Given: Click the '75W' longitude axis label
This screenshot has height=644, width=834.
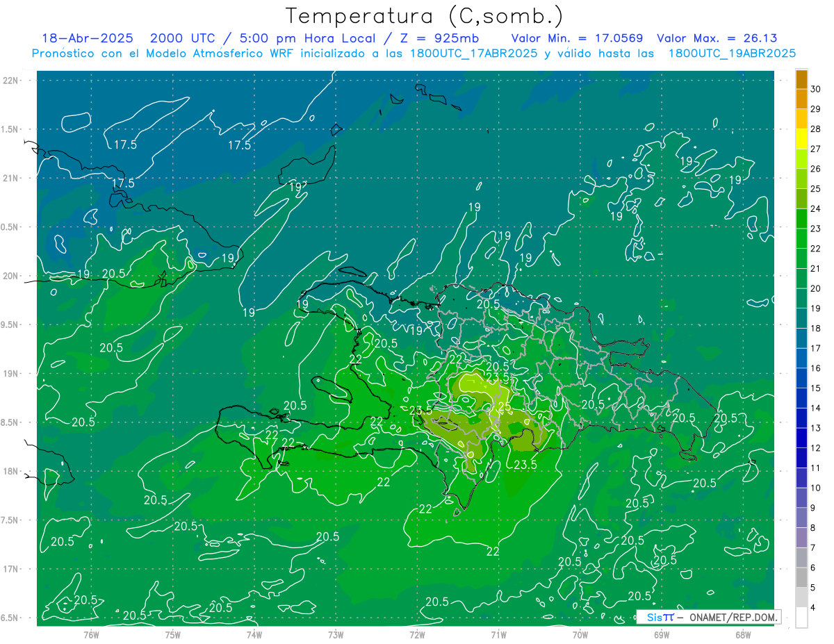Looking at the screenshot, I should coord(173,634).
